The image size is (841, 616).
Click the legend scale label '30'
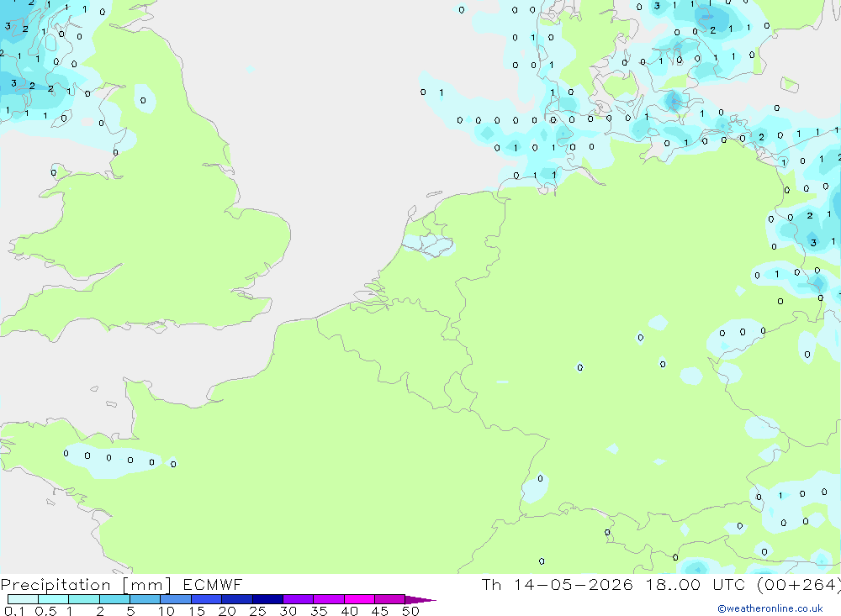pyautogui.click(x=288, y=611)
